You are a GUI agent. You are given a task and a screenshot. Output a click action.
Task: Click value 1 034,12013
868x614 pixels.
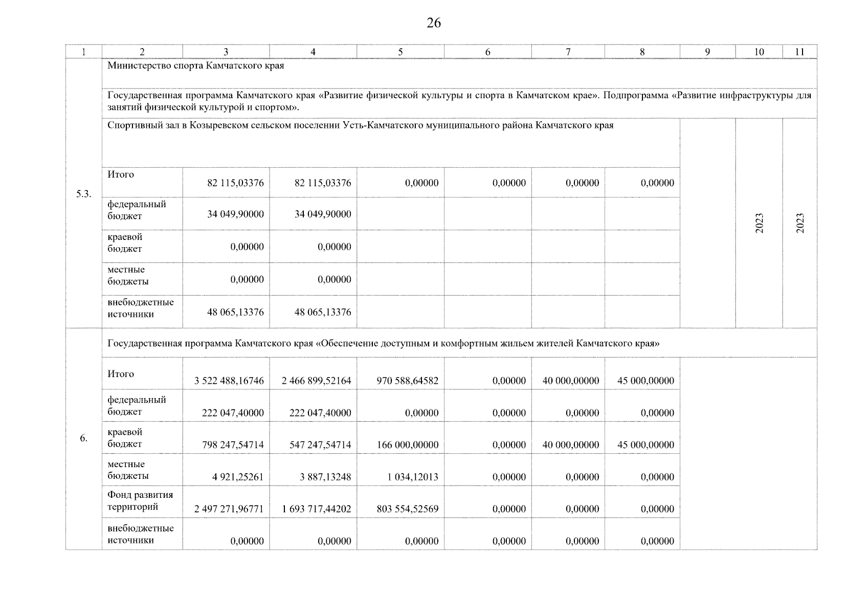(x=413, y=477)
